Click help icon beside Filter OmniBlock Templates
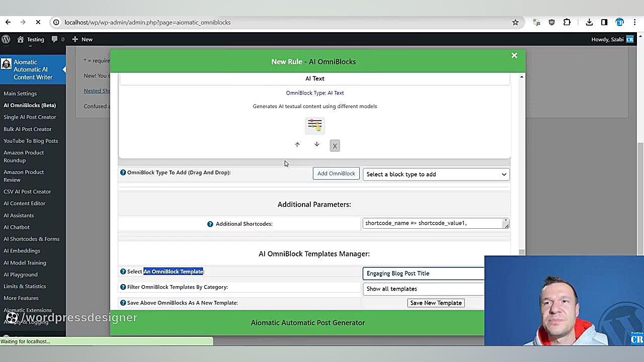The image size is (644, 362). tap(123, 287)
